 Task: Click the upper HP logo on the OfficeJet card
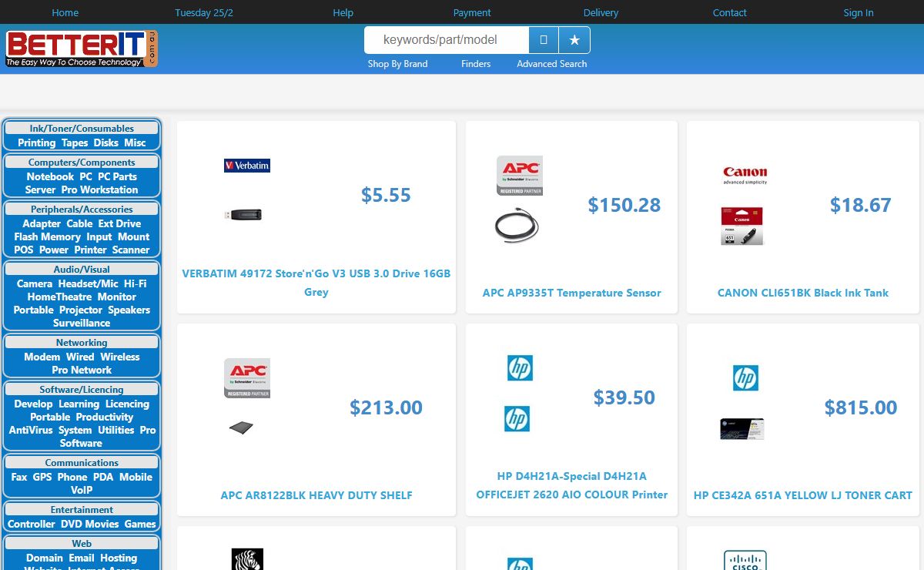[x=520, y=368]
